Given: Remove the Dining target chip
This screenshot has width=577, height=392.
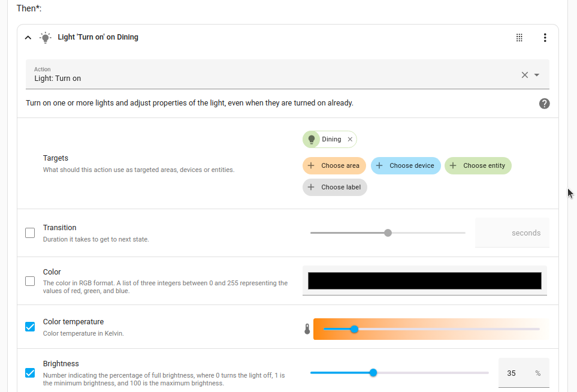Looking at the screenshot, I should click(350, 138).
